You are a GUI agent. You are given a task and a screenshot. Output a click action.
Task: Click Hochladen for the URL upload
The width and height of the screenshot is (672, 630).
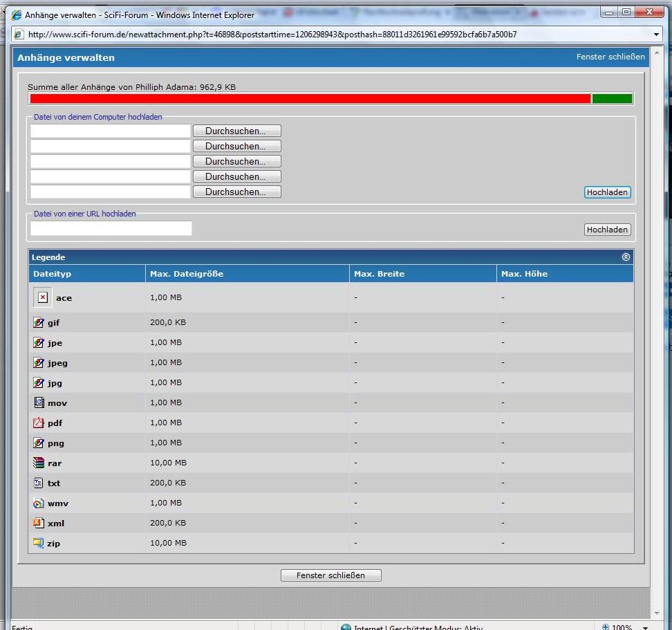point(607,230)
